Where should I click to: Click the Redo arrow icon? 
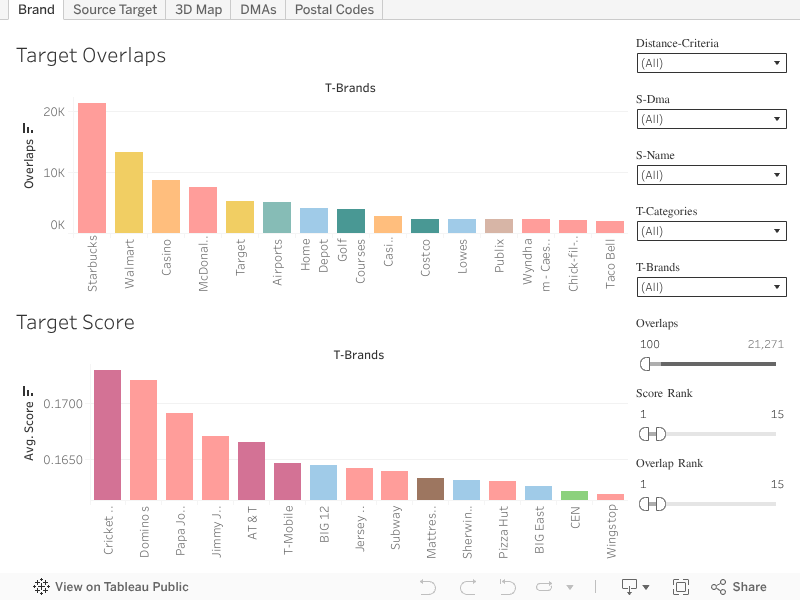[467, 587]
